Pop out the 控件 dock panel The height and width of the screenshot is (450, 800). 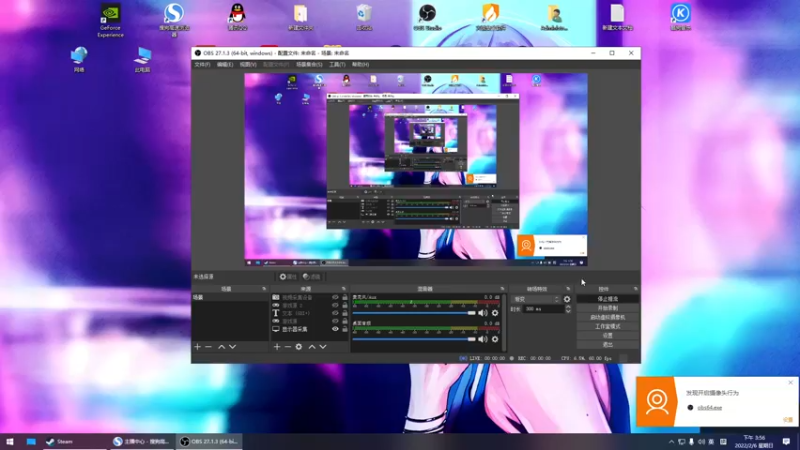636,289
